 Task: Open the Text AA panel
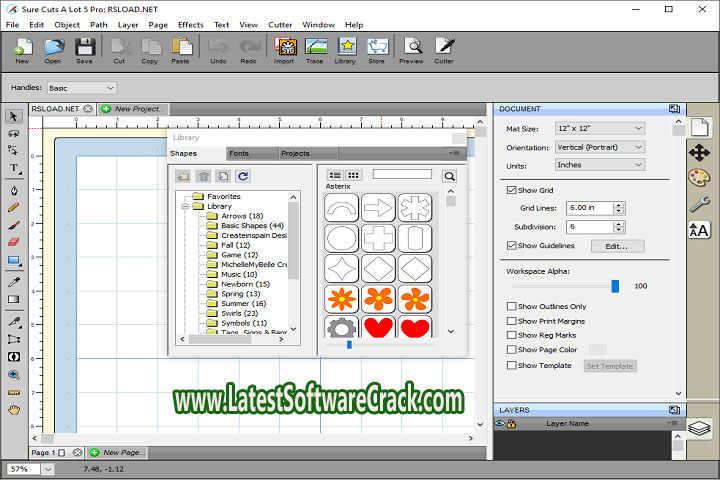click(699, 230)
